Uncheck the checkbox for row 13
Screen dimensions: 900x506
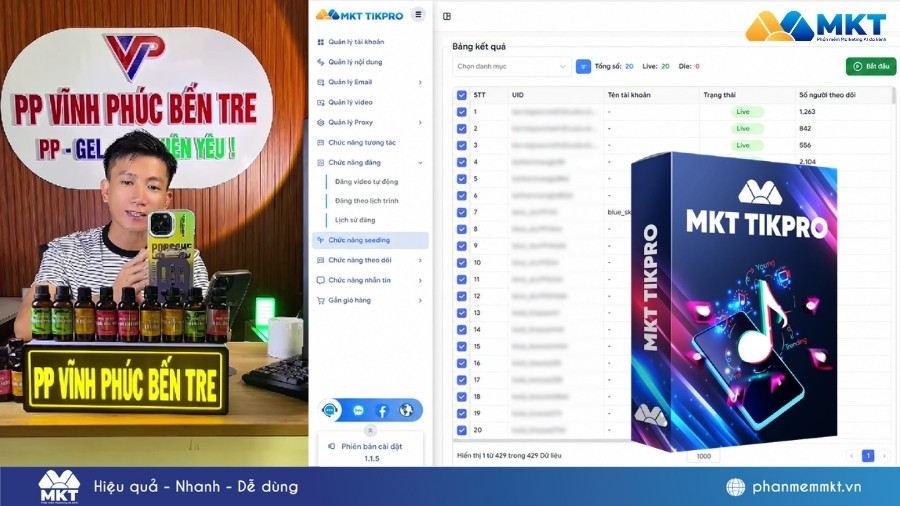click(461, 313)
